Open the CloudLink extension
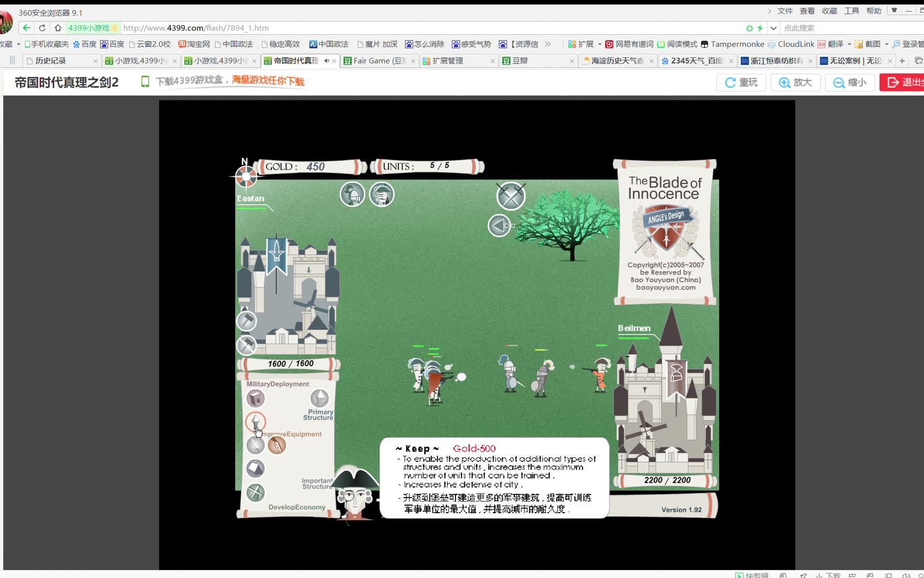Image resolution: width=924 pixels, height=578 pixels. pos(791,44)
